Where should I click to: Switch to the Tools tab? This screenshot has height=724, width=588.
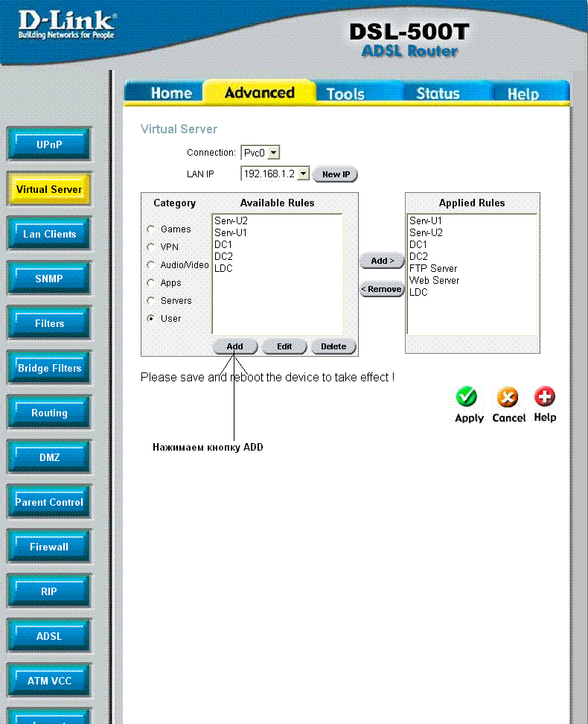pos(345,94)
